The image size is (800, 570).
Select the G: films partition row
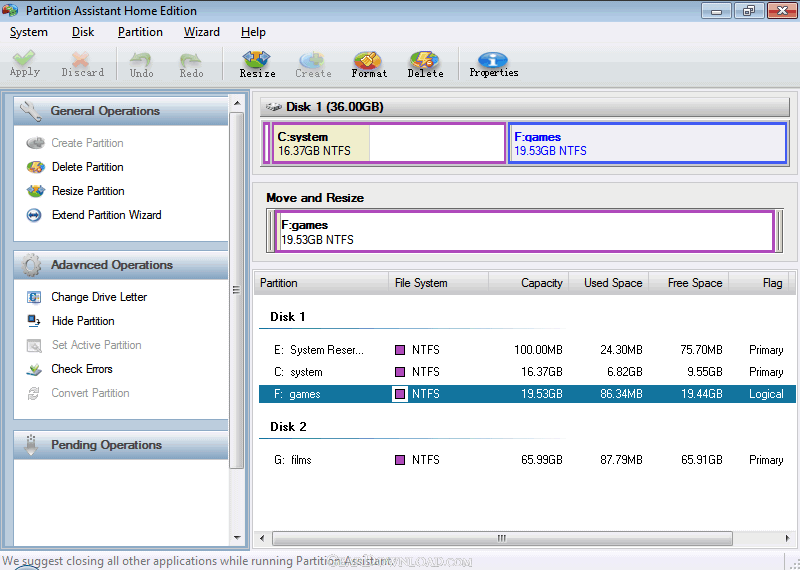(x=527, y=460)
